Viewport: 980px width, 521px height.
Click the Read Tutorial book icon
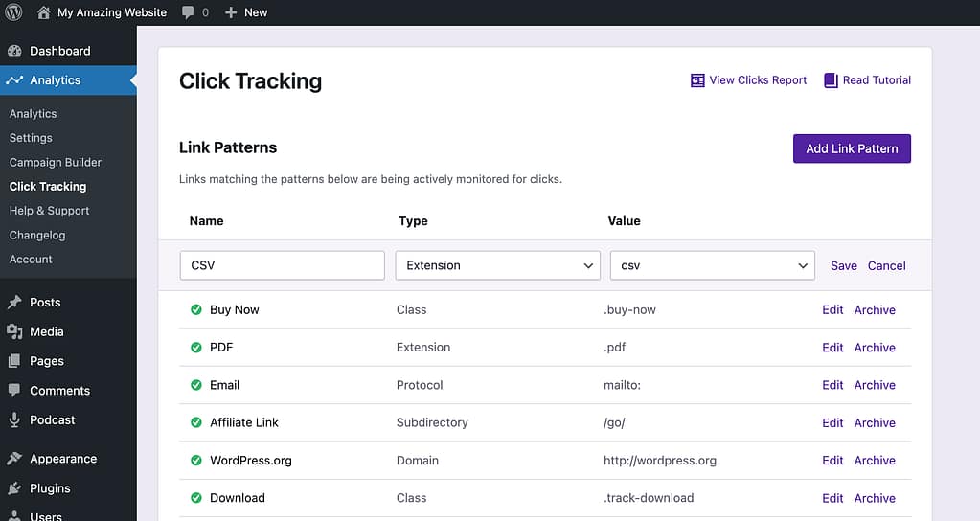(x=831, y=80)
